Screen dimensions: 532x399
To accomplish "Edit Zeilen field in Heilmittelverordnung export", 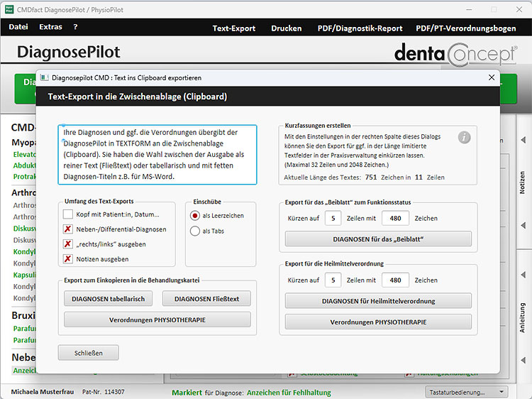I will [333, 280].
